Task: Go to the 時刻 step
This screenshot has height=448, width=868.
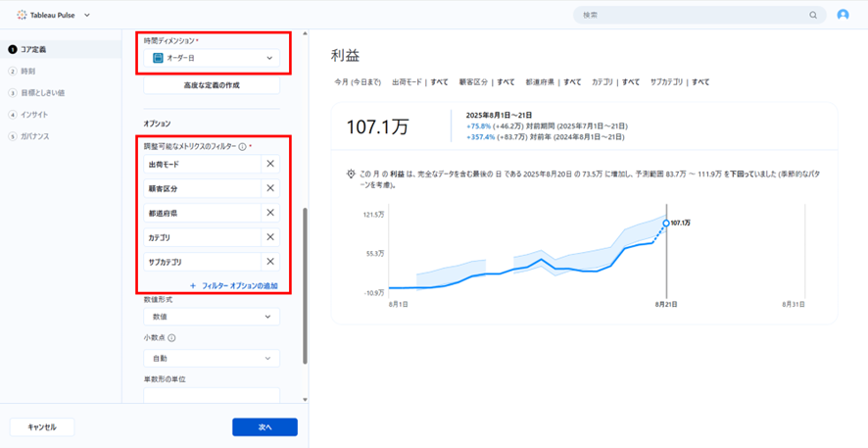Action: 27,72
